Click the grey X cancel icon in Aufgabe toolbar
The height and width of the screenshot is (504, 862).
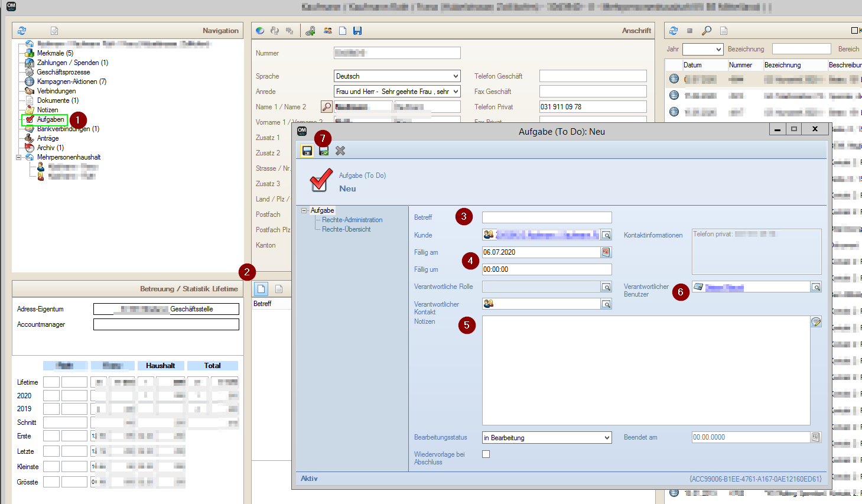coord(340,151)
